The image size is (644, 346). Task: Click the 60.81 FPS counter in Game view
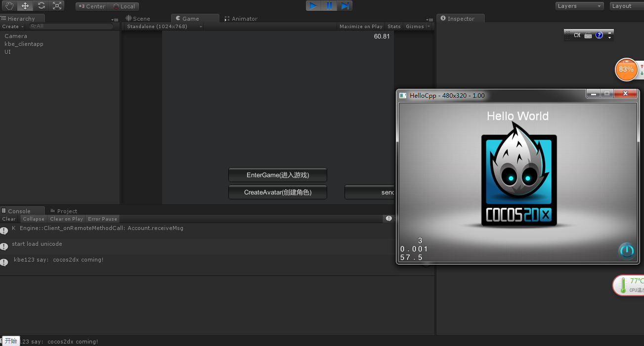(x=382, y=37)
